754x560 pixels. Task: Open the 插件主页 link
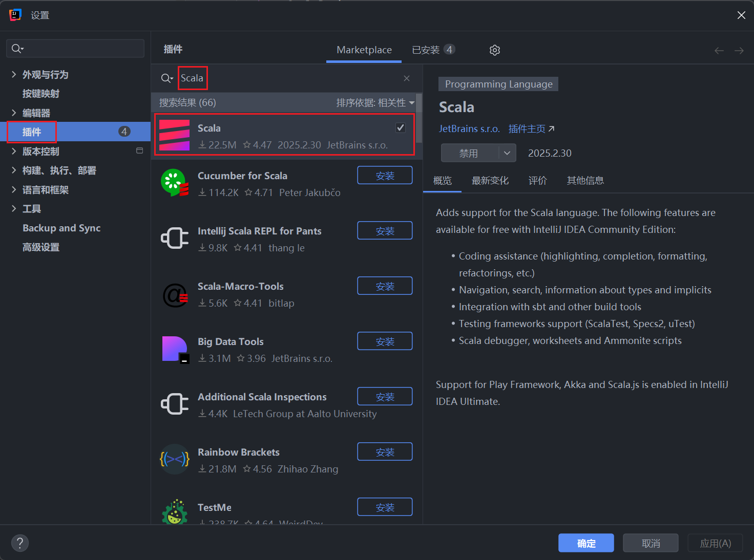pos(531,129)
